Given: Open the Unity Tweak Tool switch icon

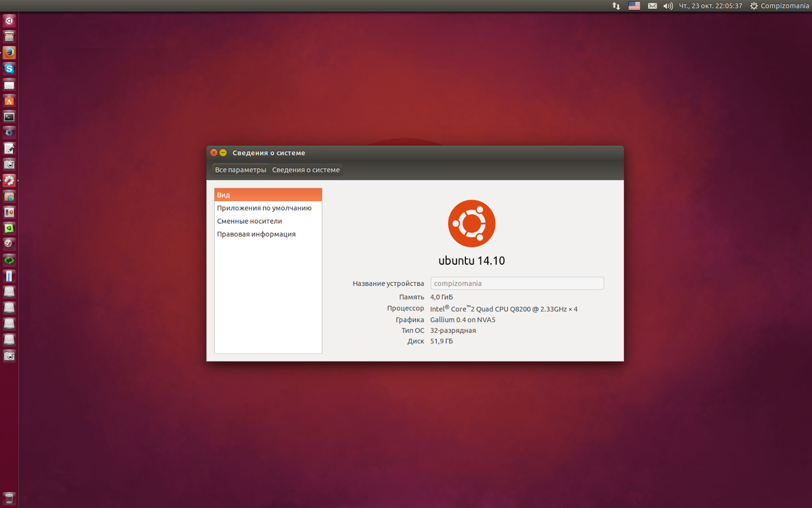Looking at the screenshot, I should [x=9, y=212].
